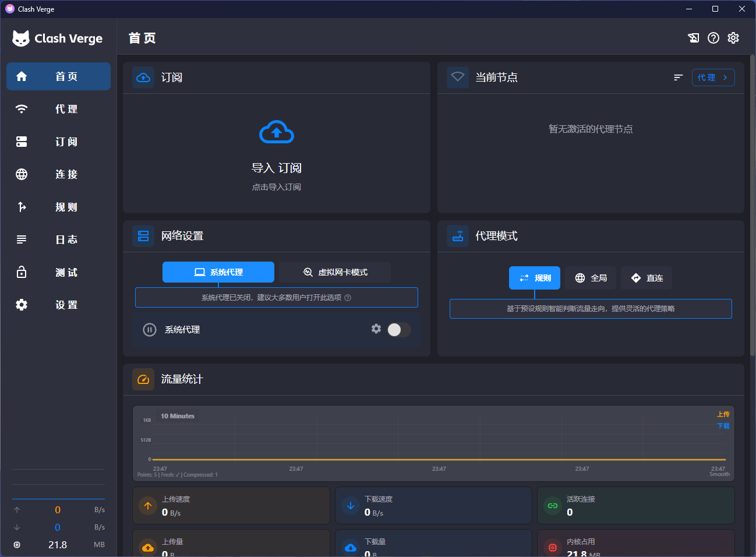Open system proxy gear settings

pyautogui.click(x=376, y=329)
